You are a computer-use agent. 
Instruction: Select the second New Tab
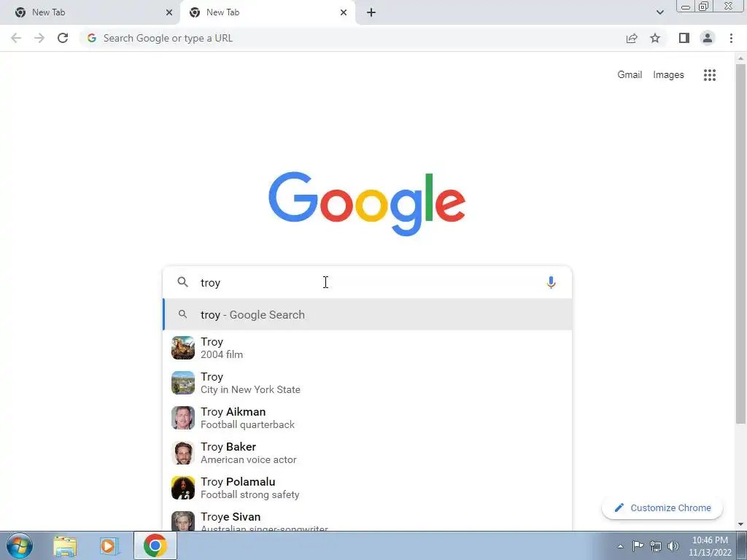267,12
